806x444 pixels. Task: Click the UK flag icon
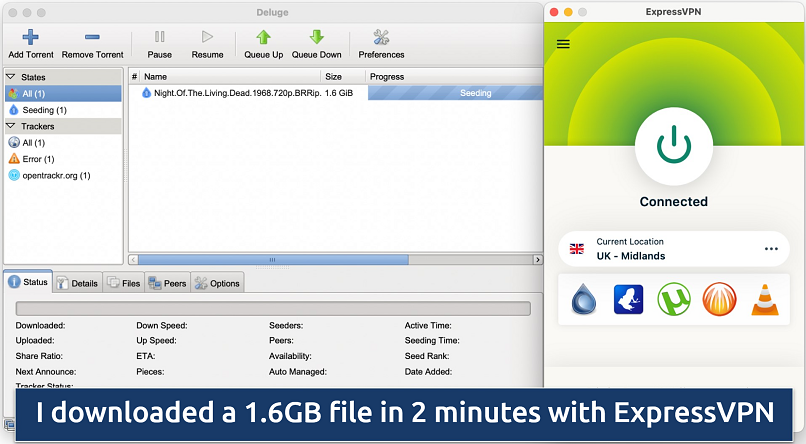[577, 249]
